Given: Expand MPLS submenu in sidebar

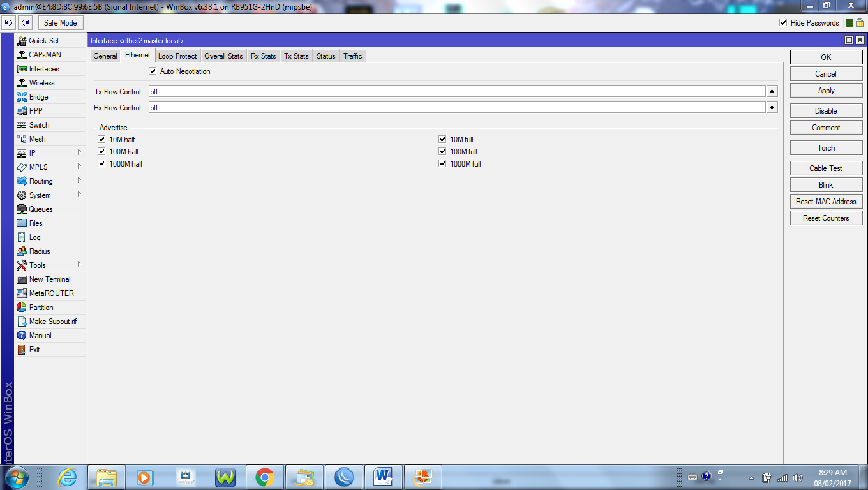Looking at the screenshot, I should (x=79, y=167).
